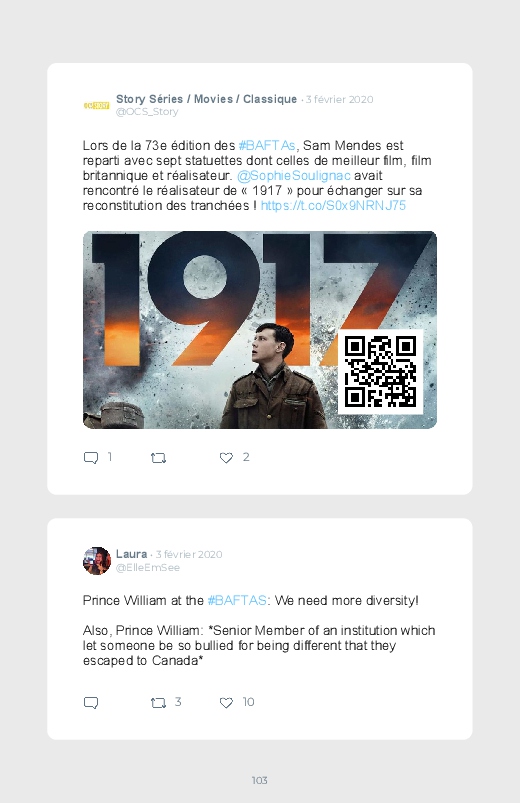Click the QR code on the 1917 image
Screen dimensions: 520x803
[x=380, y=371]
